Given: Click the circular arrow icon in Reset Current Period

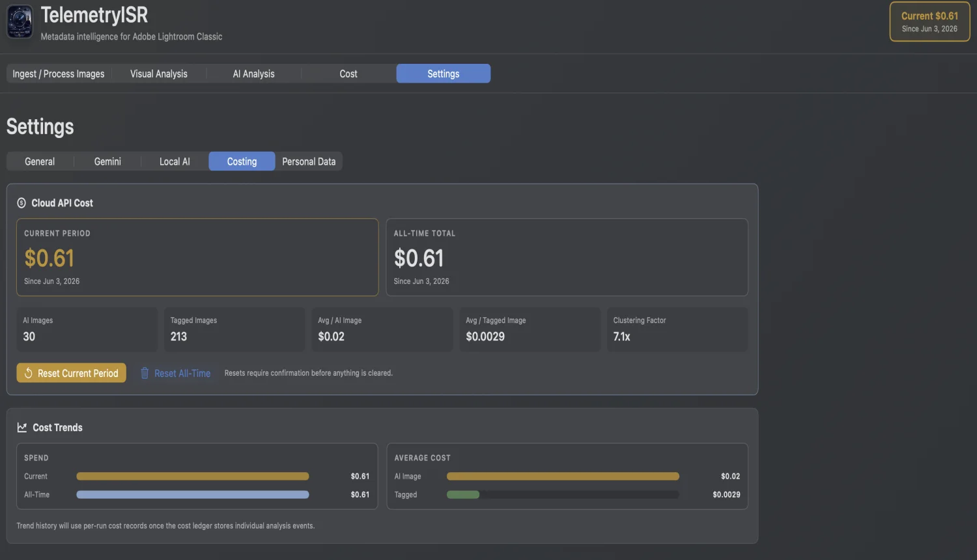Looking at the screenshot, I should pyautogui.click(x=29, y=373).
